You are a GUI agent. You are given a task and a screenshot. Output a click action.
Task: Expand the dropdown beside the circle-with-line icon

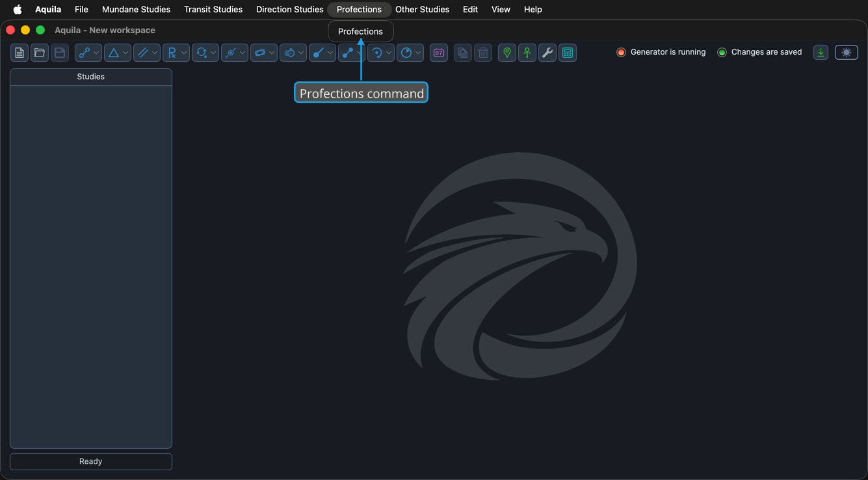[x=330, y=53]
